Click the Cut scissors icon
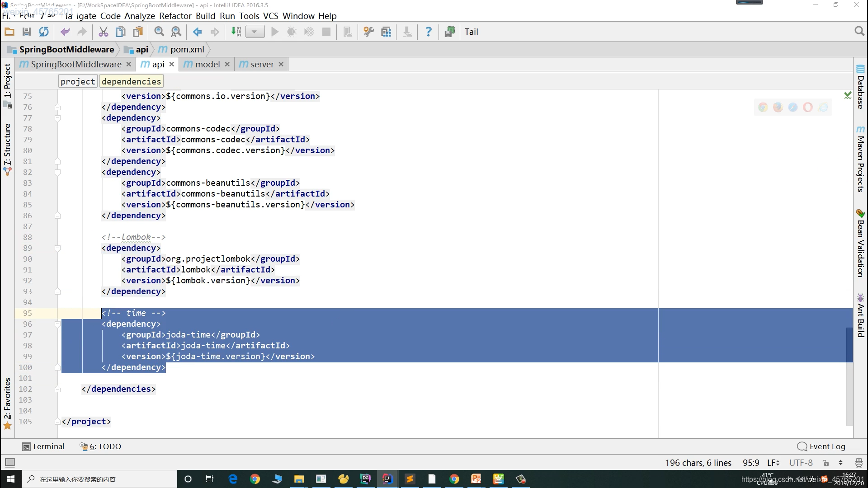Image resolution: width=868 pixels, height=488 pixels. coord(104,32)
